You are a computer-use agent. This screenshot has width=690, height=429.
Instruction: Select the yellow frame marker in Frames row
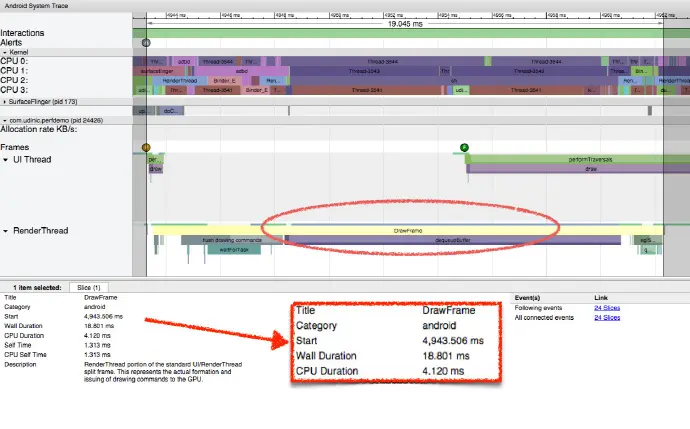click(146, 147)
